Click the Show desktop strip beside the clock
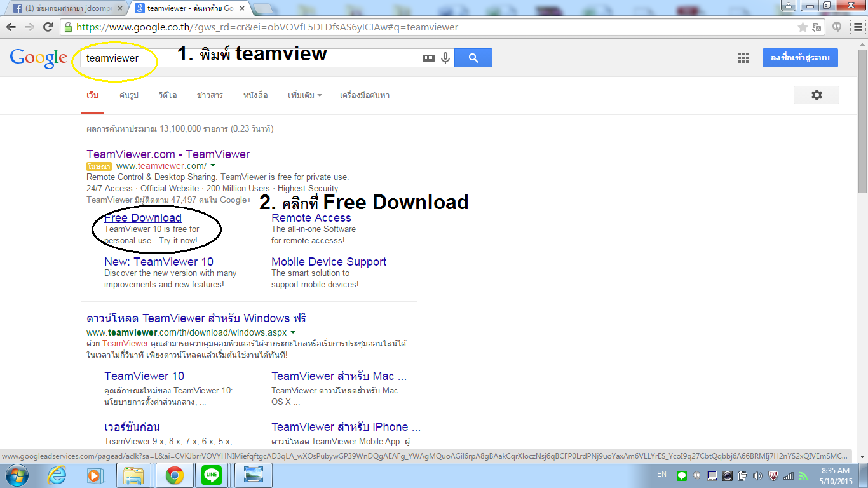868x488 pixels. point(864,476)
